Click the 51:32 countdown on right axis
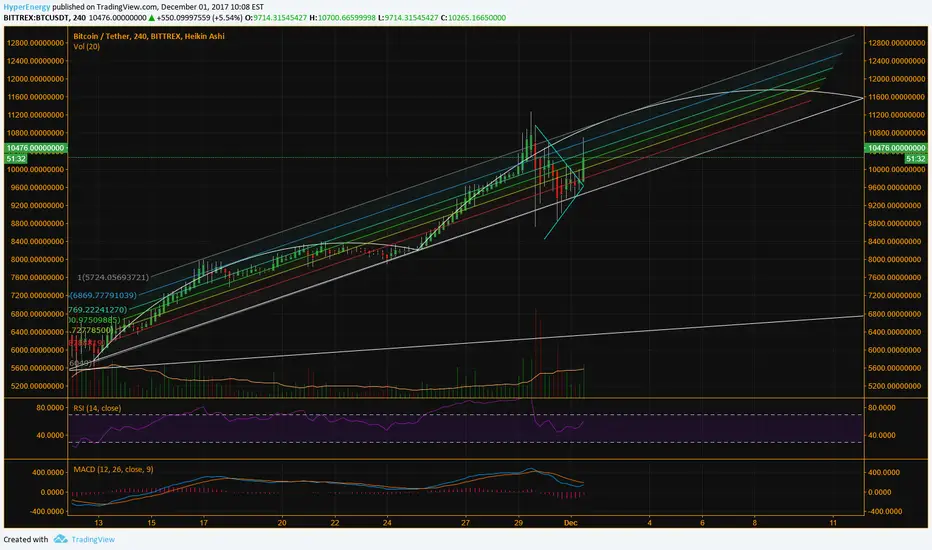The image size is (932, 550). pyautogui.click(x=915, y=159)
